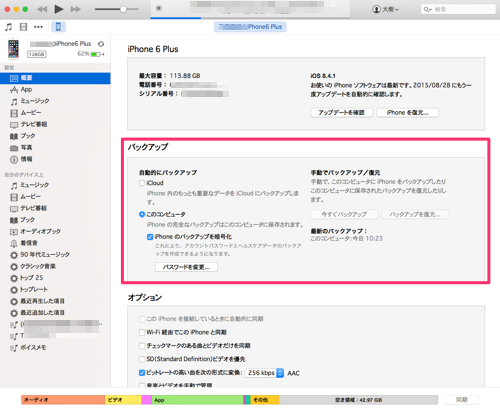500x411 pixels.
Task: Click the 情報 info icon in sidebar
Action: point(14,159)
